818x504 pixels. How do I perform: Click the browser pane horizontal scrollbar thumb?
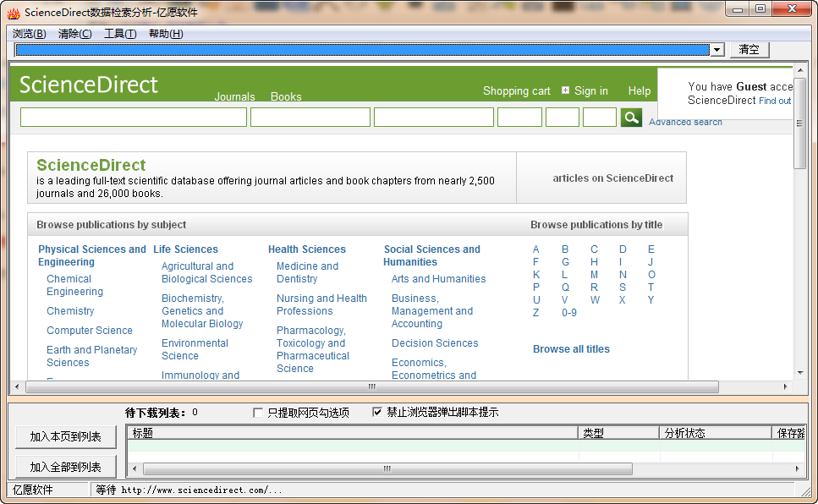[372, 386]
